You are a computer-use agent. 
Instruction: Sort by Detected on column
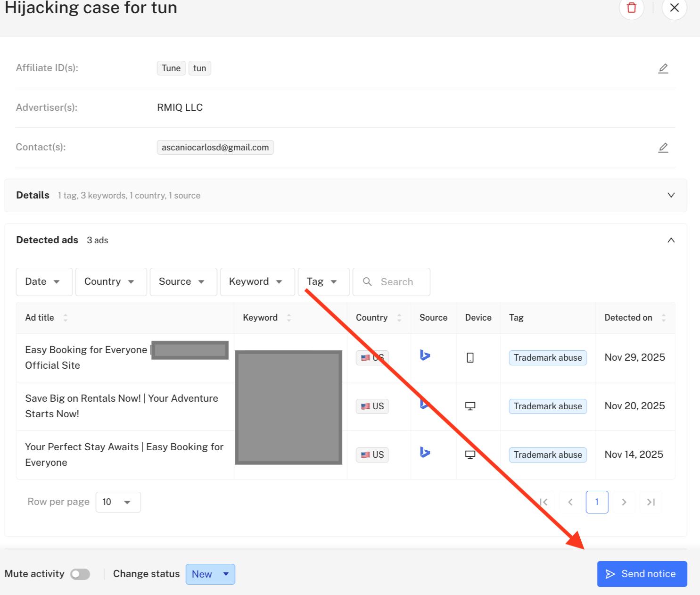[664, 318]
